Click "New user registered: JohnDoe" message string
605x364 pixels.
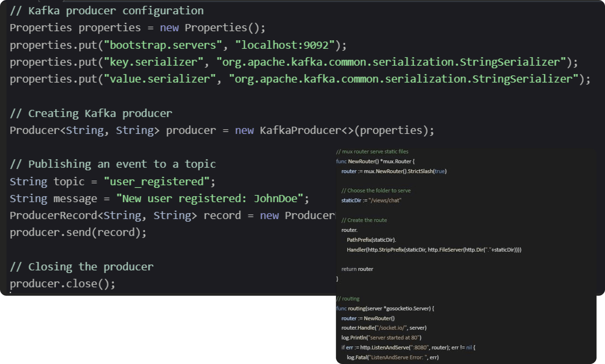click(209, 199)
